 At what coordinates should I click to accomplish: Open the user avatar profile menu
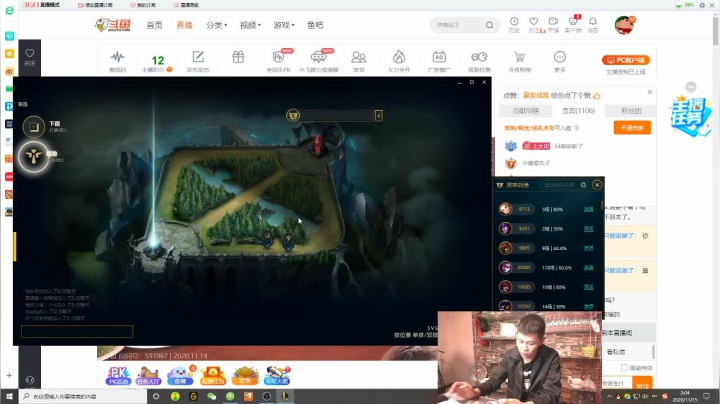coord(624,25)
